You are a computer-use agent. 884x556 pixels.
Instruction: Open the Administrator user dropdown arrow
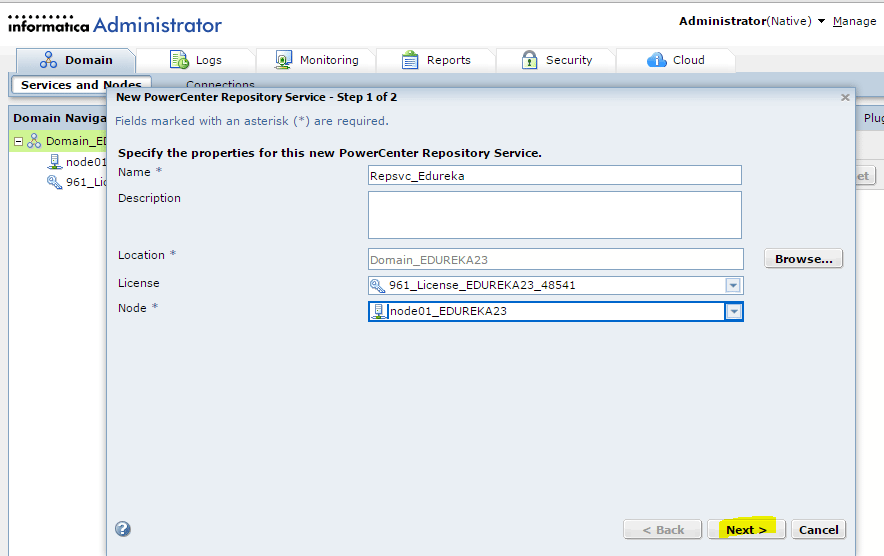tap(821, 21)
